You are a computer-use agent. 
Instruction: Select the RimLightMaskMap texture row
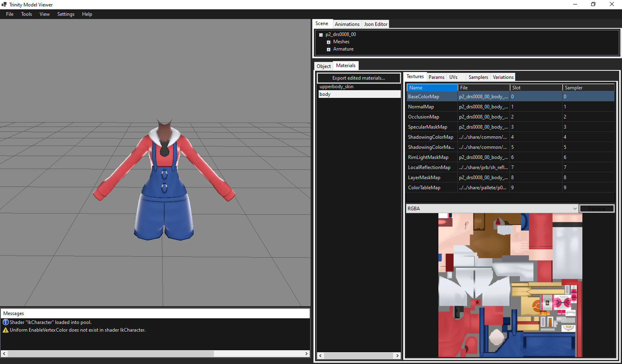pos(510,157)
